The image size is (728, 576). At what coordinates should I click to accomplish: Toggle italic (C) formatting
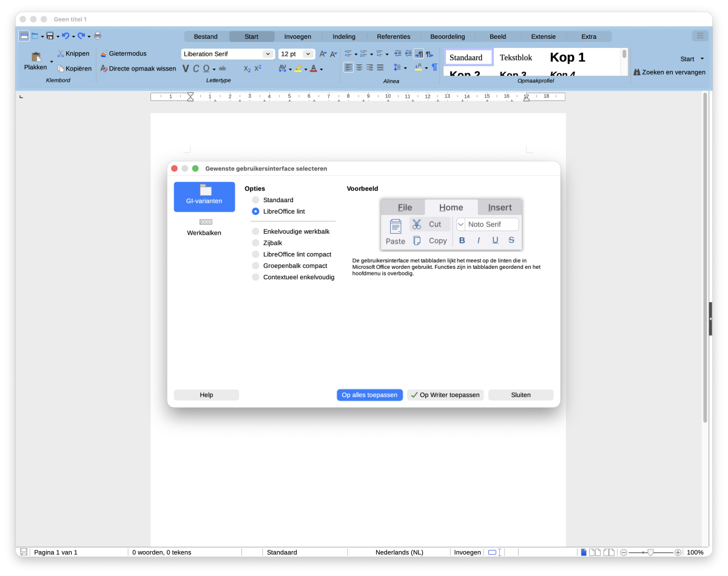(196, 69)
